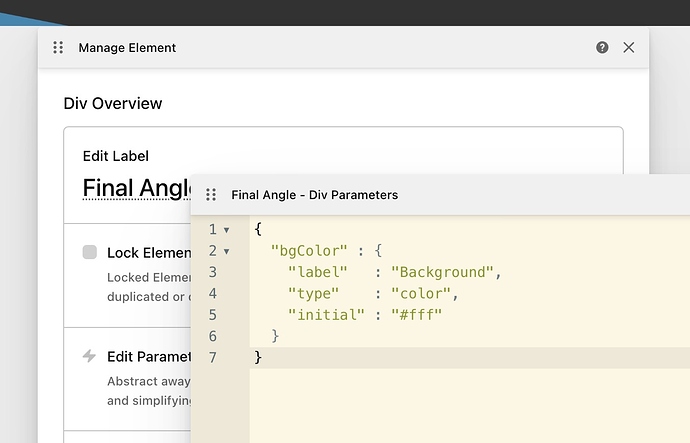Select line number 5 in the gutter
690x443 pixels.
coord(212,315)
